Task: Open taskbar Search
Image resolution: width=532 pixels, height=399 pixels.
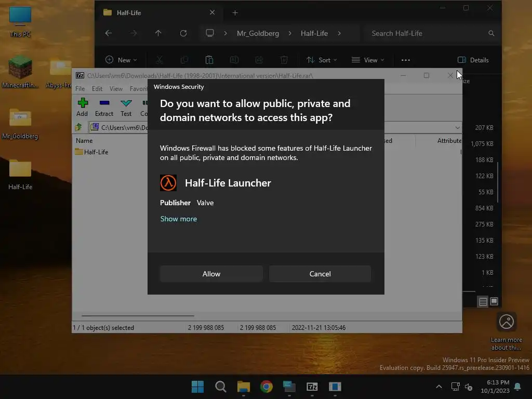Action: pyautogui.click(x=220, y=387)
